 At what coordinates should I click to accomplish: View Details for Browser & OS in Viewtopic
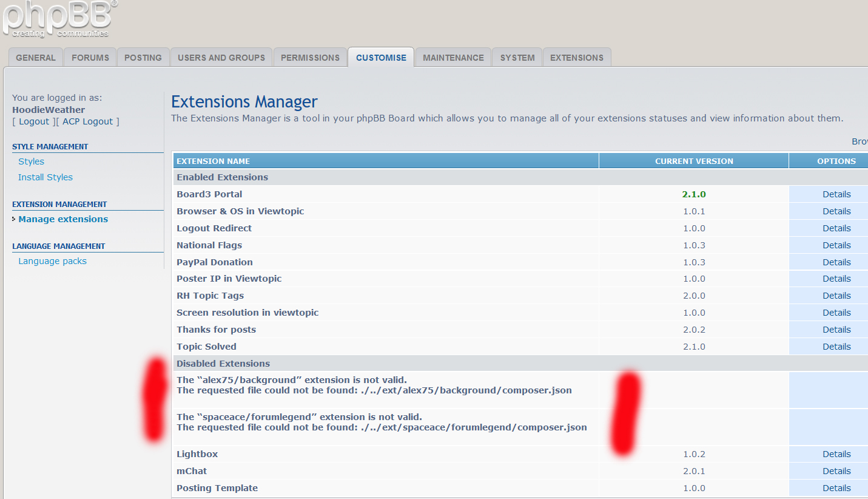pos(836,211)
